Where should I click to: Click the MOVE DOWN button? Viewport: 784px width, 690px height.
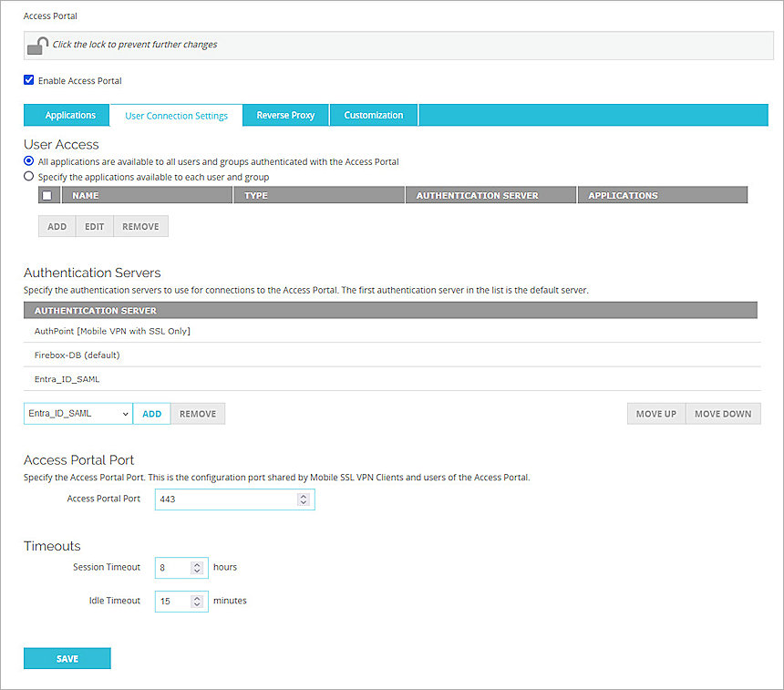[x=723, y=413]
